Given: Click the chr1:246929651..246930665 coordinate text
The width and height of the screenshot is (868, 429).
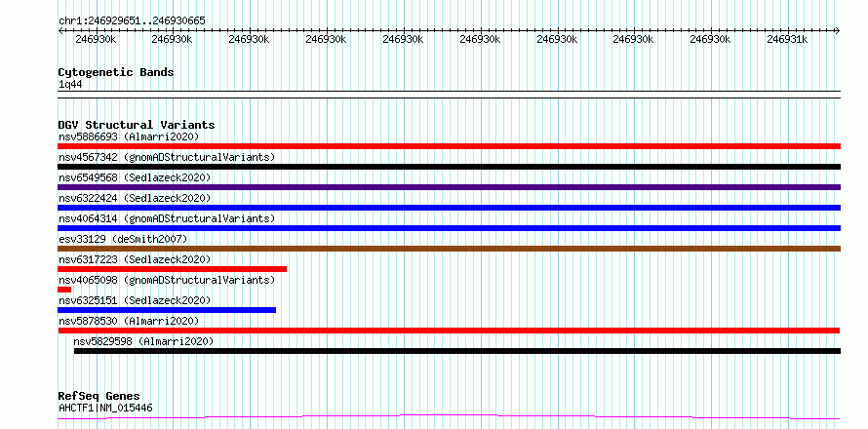Looking at the screenshot, I should (132, 21).
